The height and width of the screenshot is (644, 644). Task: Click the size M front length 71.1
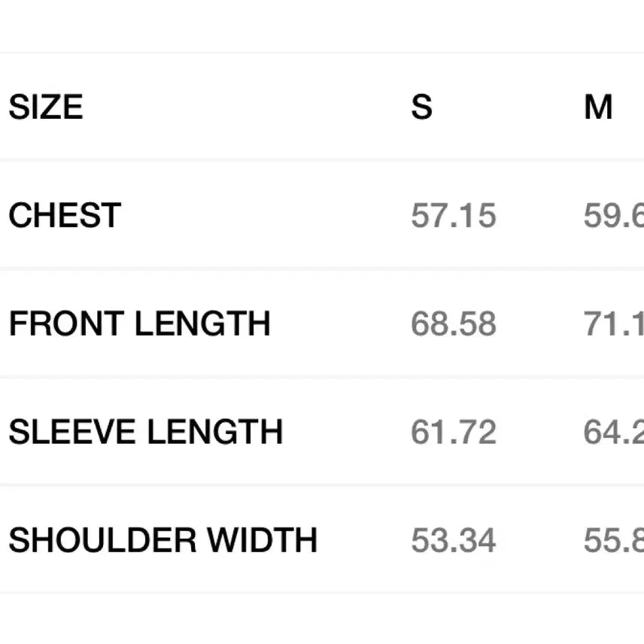614,324
